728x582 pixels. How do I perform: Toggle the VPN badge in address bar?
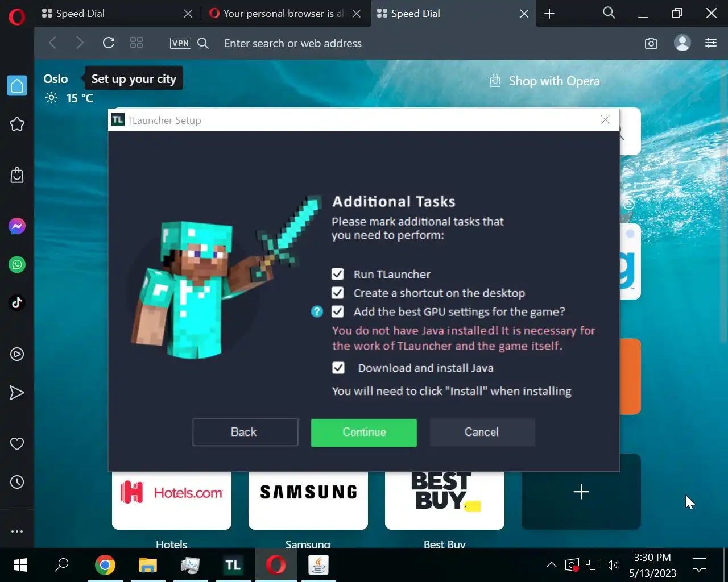click(x=180, y=43)
